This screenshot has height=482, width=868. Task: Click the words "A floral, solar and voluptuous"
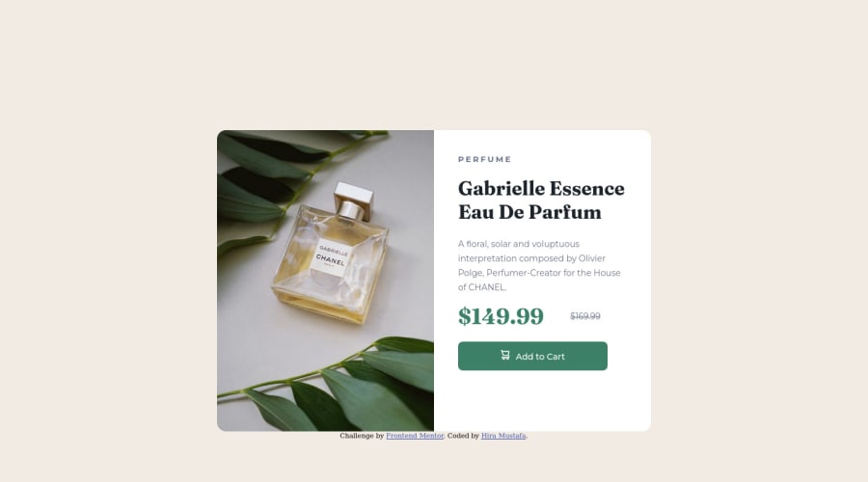[519, 244]
